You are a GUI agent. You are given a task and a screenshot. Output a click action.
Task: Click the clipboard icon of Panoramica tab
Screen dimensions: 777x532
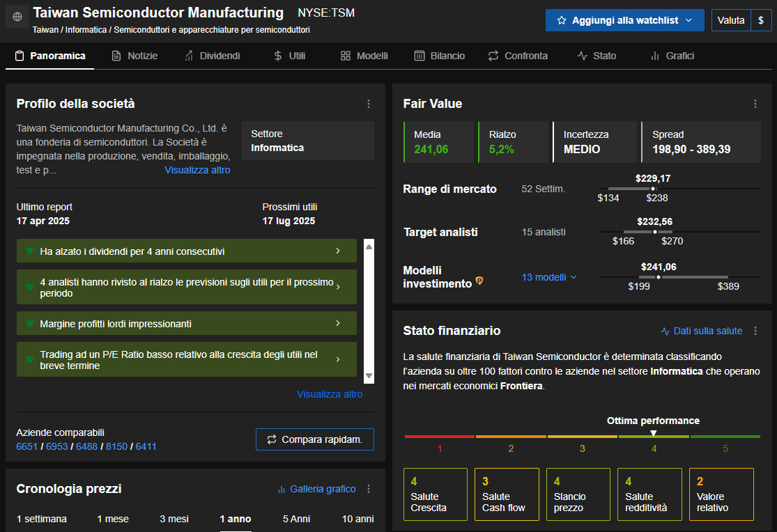point(20,56)
